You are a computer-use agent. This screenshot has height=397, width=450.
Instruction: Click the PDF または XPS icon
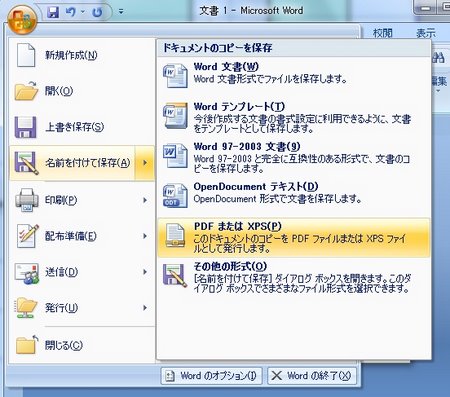tap(175, 236)
